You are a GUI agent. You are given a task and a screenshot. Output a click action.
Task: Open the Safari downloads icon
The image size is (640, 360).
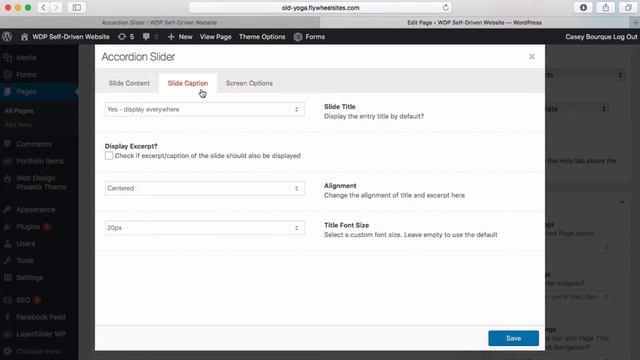(x=583, y=7)
